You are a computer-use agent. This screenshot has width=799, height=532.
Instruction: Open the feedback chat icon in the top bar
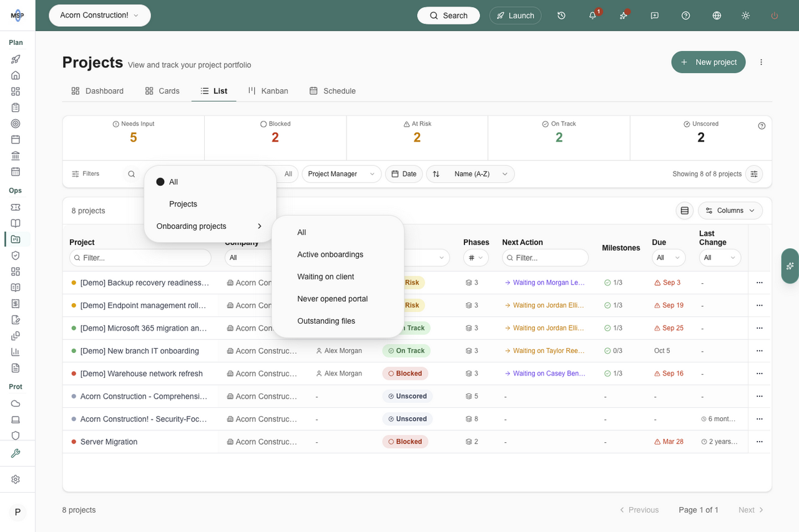click(654, 16)
